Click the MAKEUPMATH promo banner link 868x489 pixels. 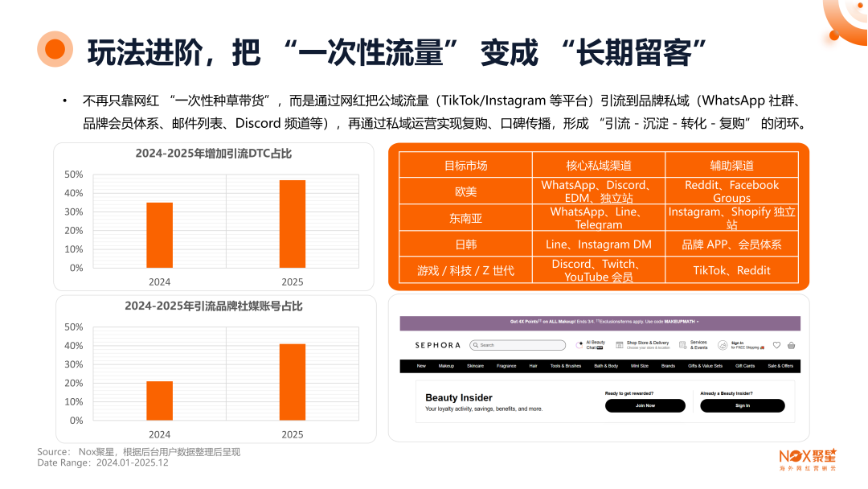(x=678, y=320)
